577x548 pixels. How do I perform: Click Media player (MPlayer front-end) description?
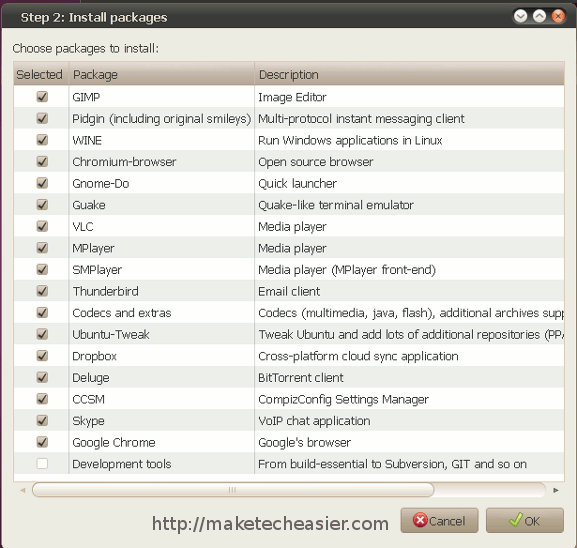click(347, 270)
